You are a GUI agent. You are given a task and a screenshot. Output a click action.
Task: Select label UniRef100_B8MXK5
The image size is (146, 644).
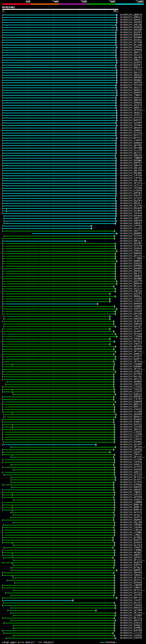point(131,284)
